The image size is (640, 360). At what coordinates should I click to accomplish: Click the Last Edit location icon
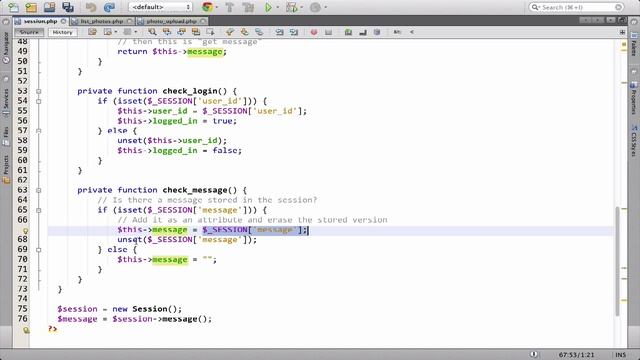(x=93, y=32)
